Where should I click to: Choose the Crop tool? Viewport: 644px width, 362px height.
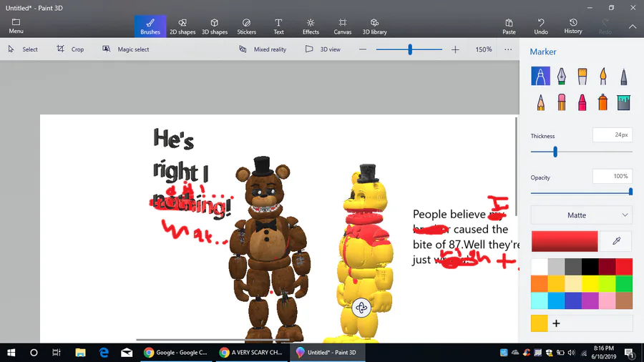70,49
